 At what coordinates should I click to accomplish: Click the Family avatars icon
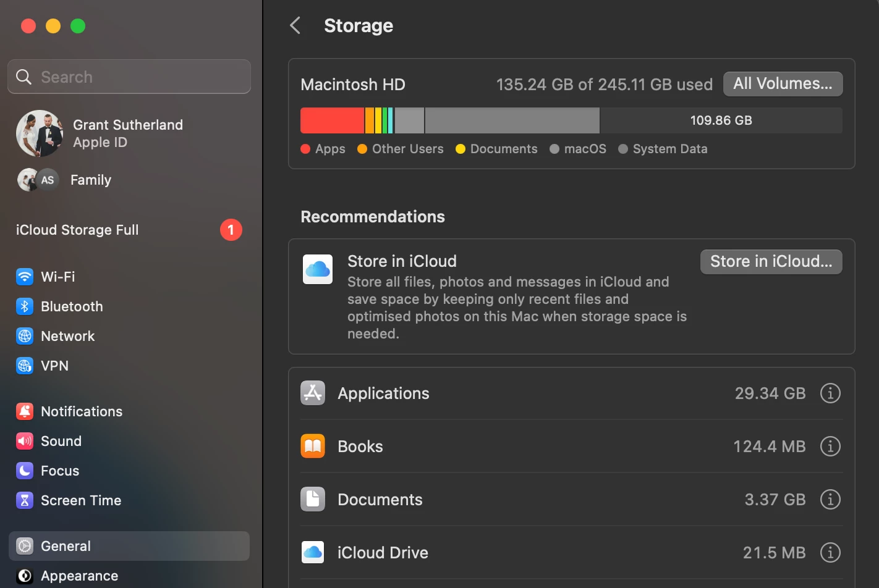pyautogui.click(x=38, y=180)
